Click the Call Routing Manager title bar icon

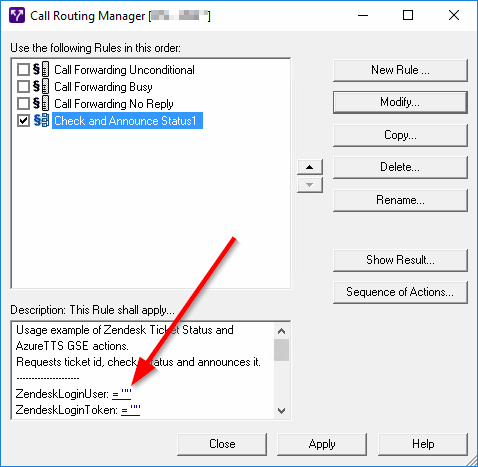(x=17, y=16)
